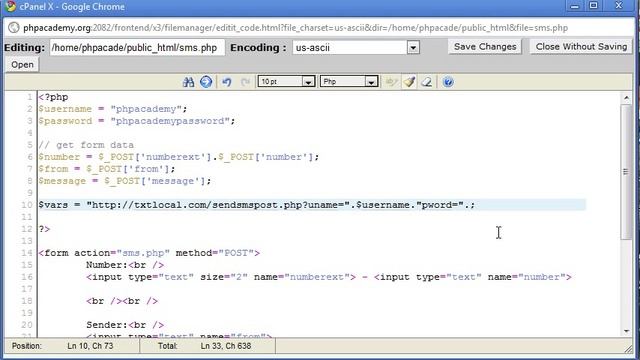
Task: Open the Encoding us-ascii dropdown
Action: click(x=356, y=48)
